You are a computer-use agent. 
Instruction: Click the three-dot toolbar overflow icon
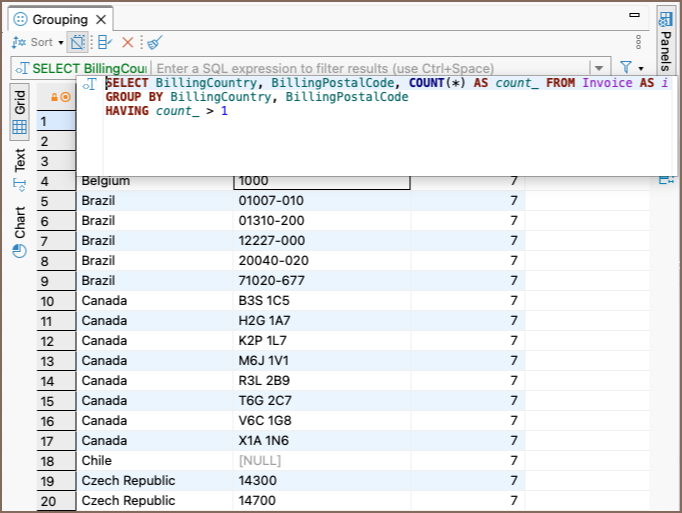tap(639, 42)
